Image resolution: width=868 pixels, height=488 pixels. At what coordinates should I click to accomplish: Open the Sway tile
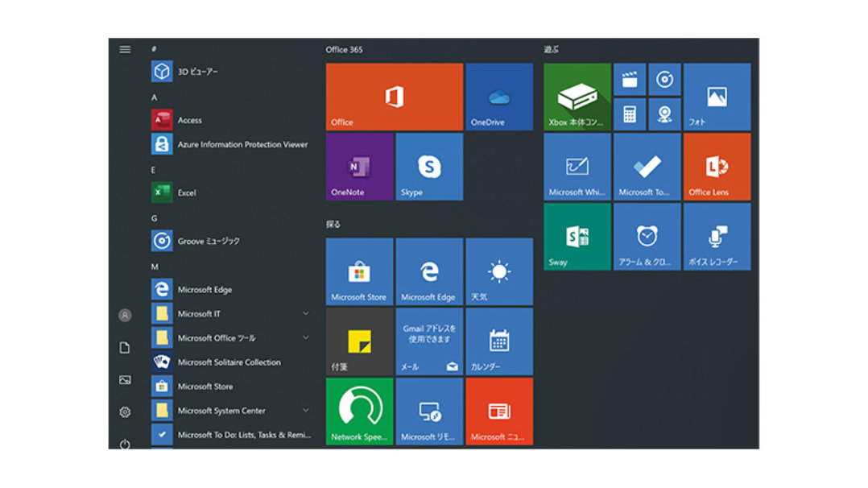(577, 237)
